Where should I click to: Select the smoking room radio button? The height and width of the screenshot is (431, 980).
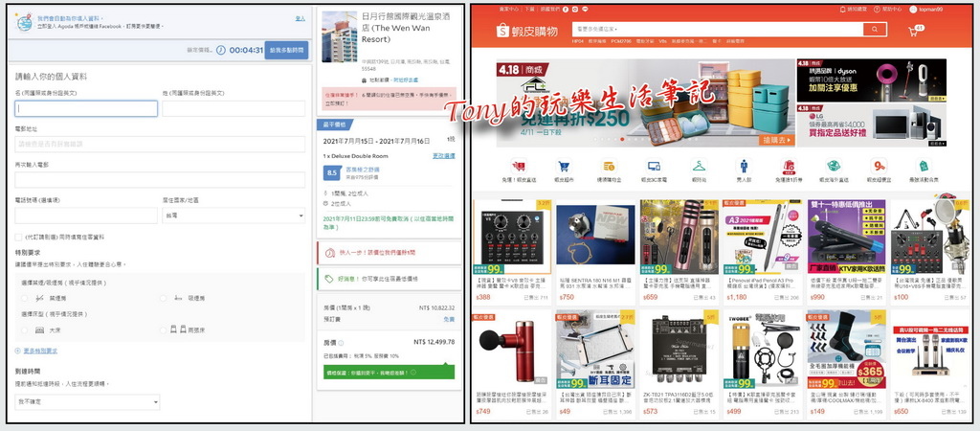pyautogui.click(x=164, y=298)
